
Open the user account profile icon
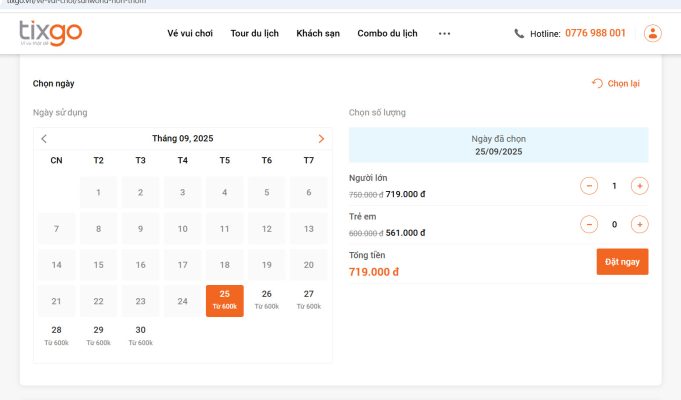point(653,33)
